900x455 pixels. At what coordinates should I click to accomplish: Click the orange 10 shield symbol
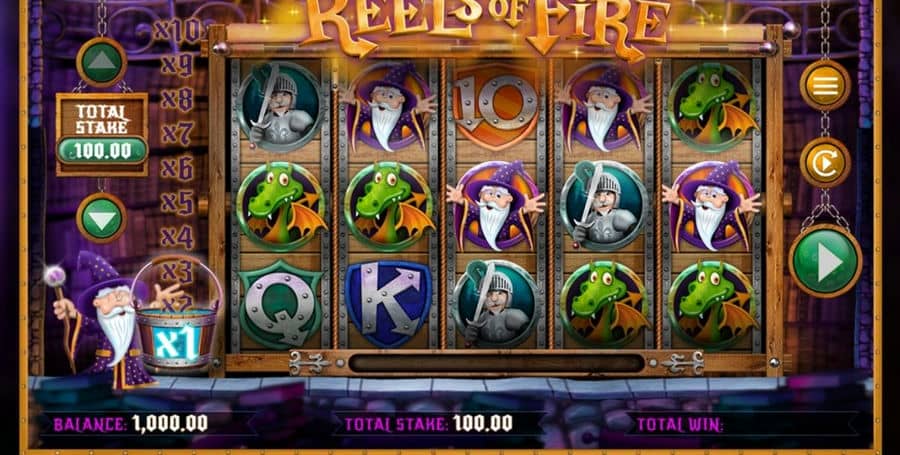pyautogui.click(x=496, y=106)
